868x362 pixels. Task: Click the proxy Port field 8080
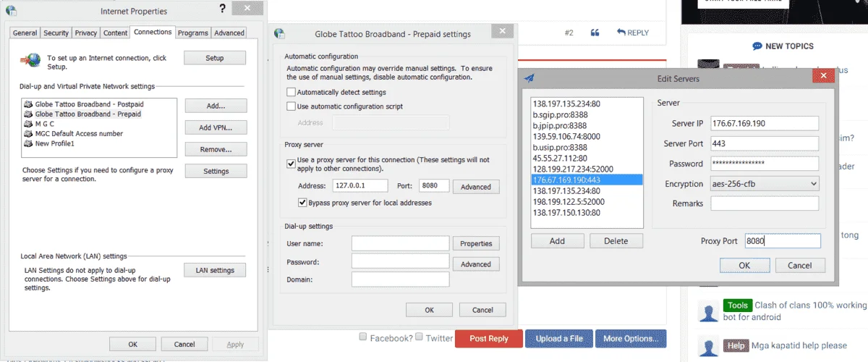434,186
